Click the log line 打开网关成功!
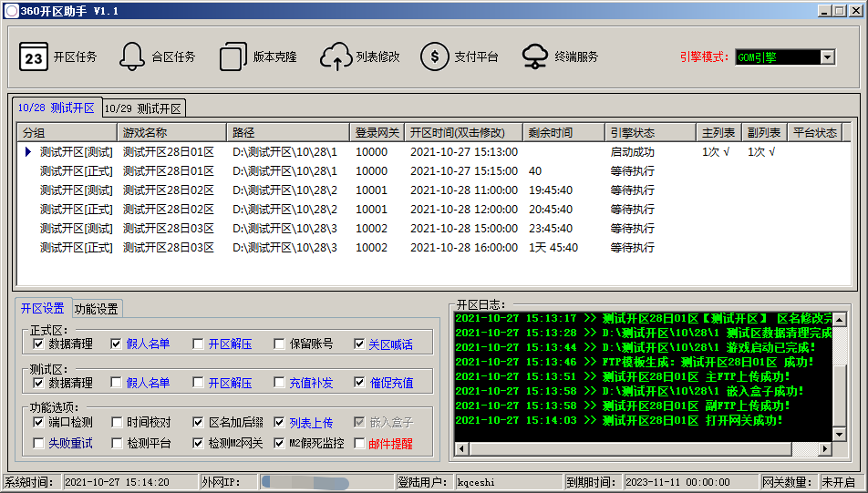The height and width of the screenshot is (493, 868). 619,420
